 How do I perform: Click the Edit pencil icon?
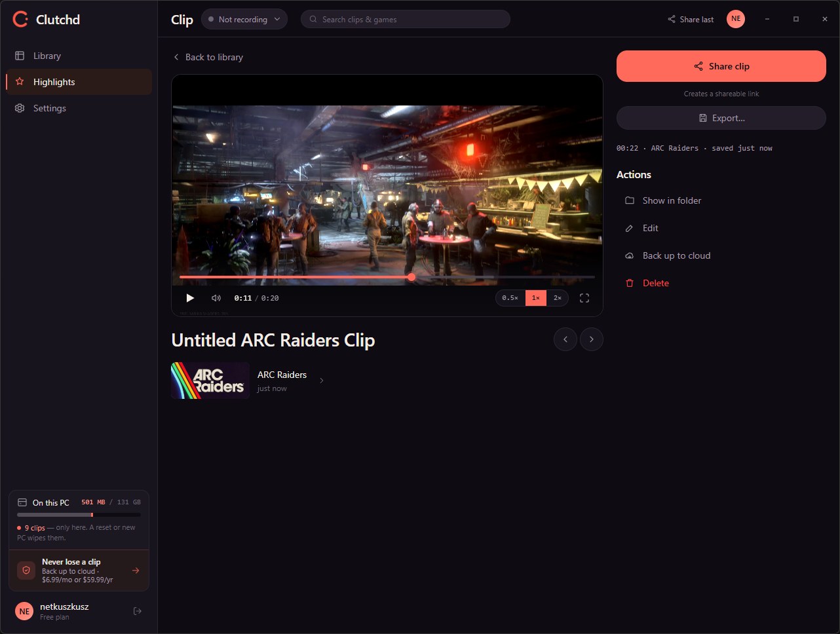click(x=630, y=228)
